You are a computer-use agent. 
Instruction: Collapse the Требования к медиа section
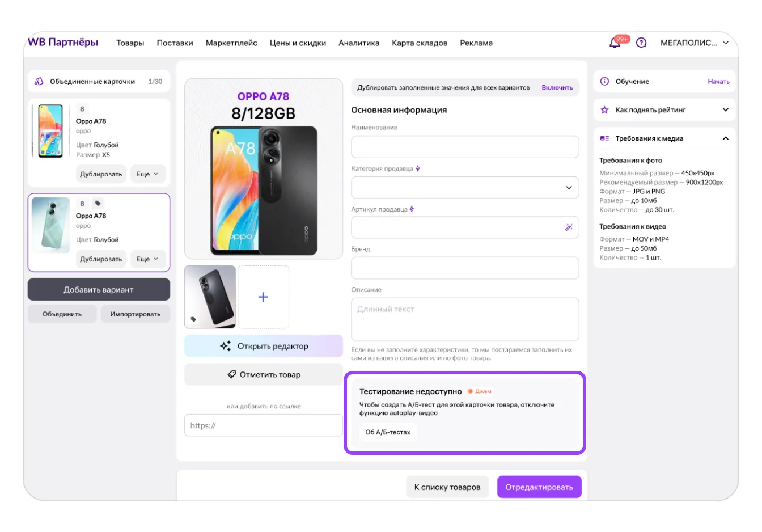[725, 138]
